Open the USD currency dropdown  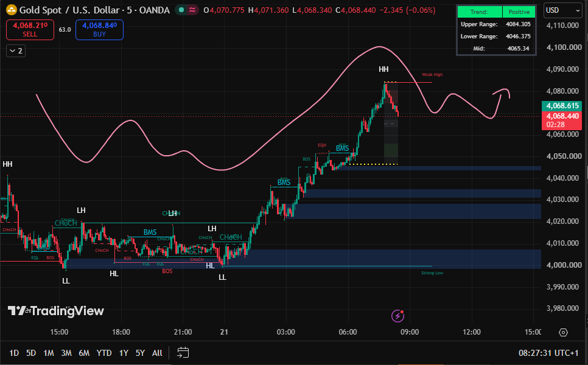coord(563,10)
